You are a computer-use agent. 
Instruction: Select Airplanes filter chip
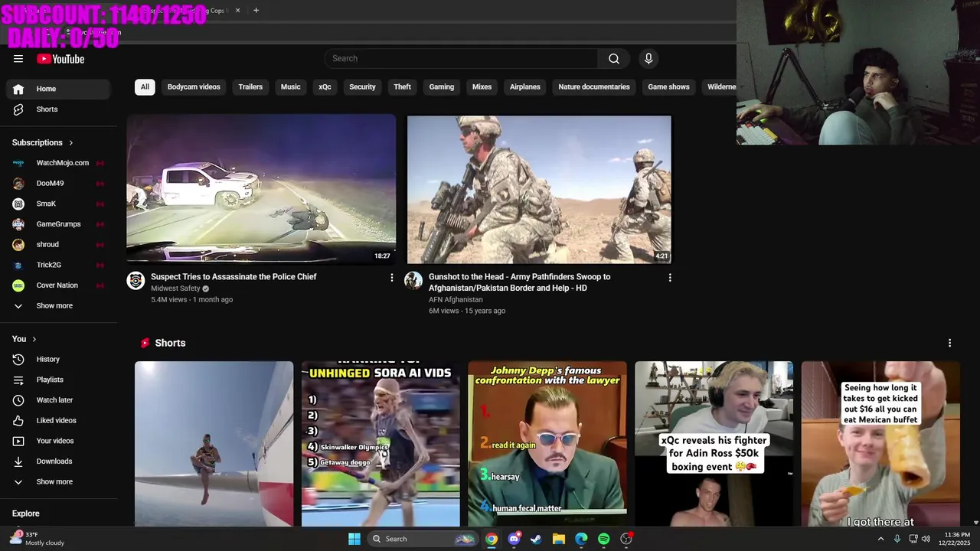[525, 87]
